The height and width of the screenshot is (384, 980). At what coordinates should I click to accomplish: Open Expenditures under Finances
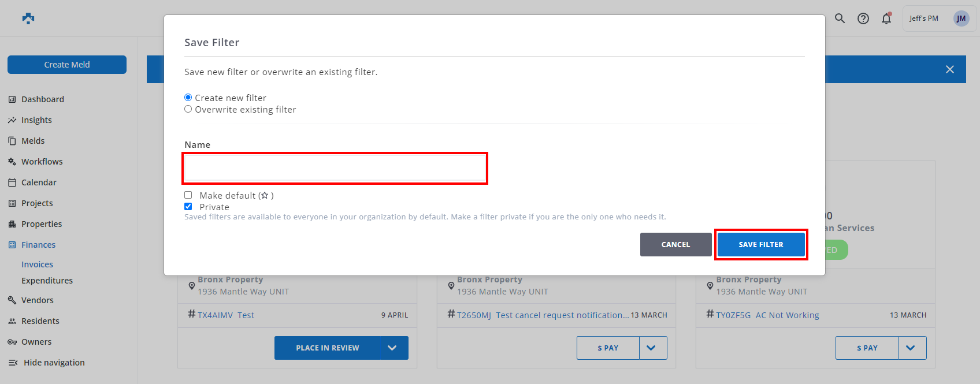[x=47, y=281]
